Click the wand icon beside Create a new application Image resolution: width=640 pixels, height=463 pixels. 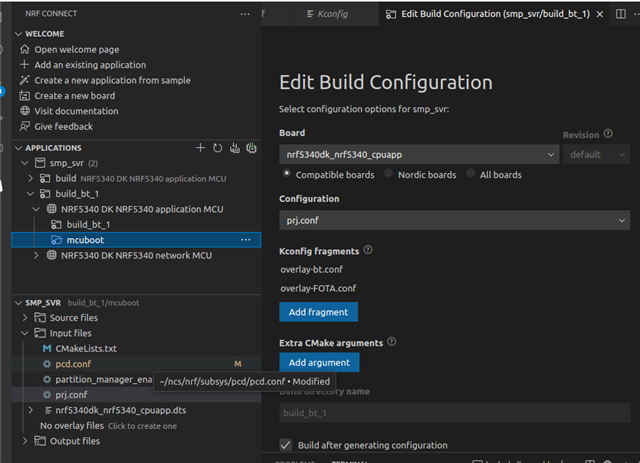[24, 80]
